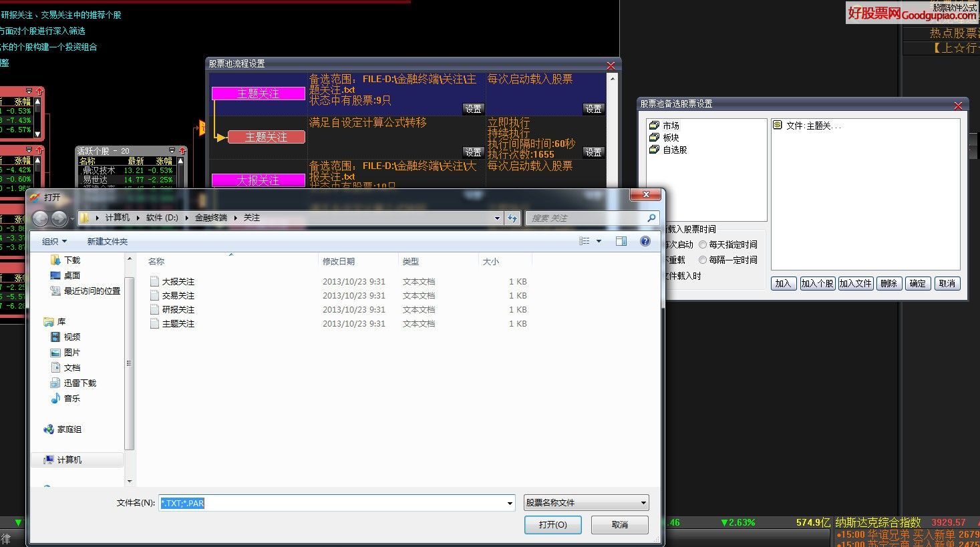The image size is (980, 547).
Task: Select the 自选股 folder in stock settings
Action: pyautogui.click(x=668, y=150)
